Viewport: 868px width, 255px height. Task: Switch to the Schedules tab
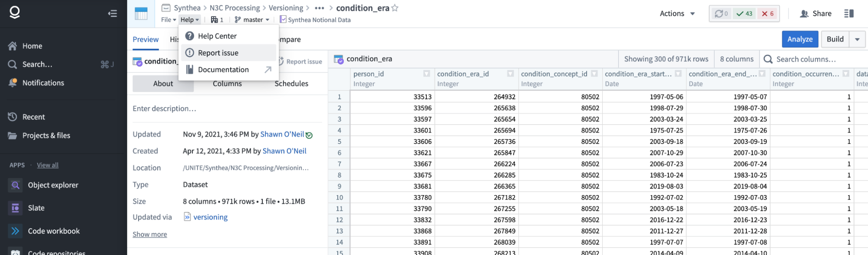point(291,83)
